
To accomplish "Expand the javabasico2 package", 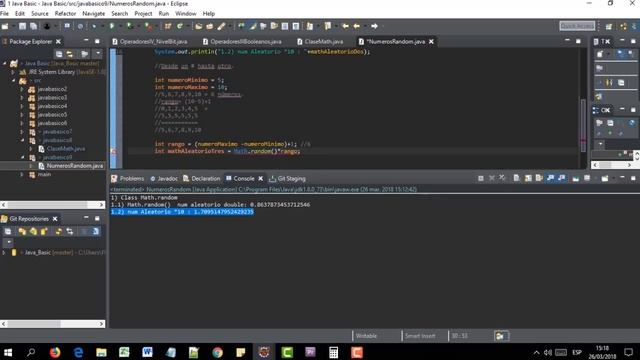I will [22, 89].
